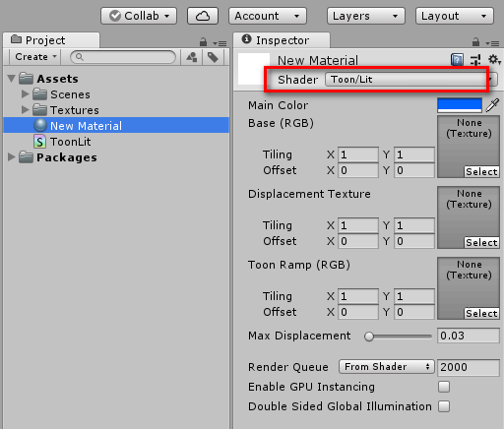Viewport: 504px width, 429px height.
Task: Expand the Scenes folder
Action: pos(26,94)
